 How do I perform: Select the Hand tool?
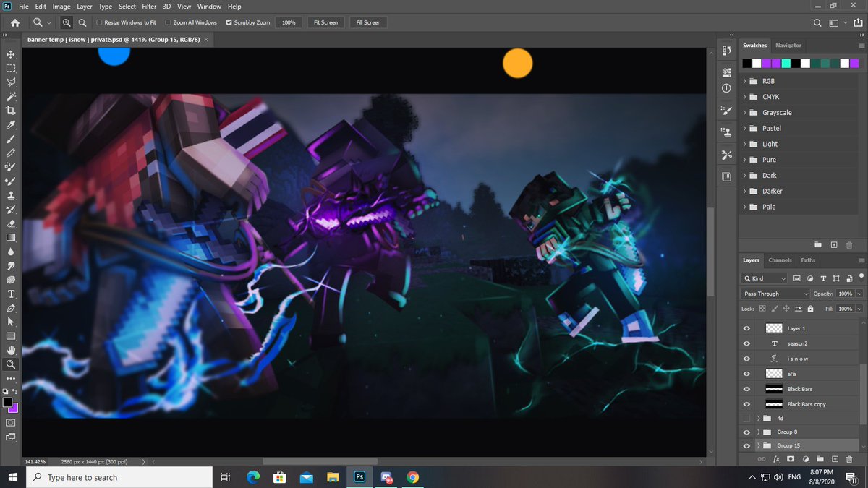click(11, 350)
